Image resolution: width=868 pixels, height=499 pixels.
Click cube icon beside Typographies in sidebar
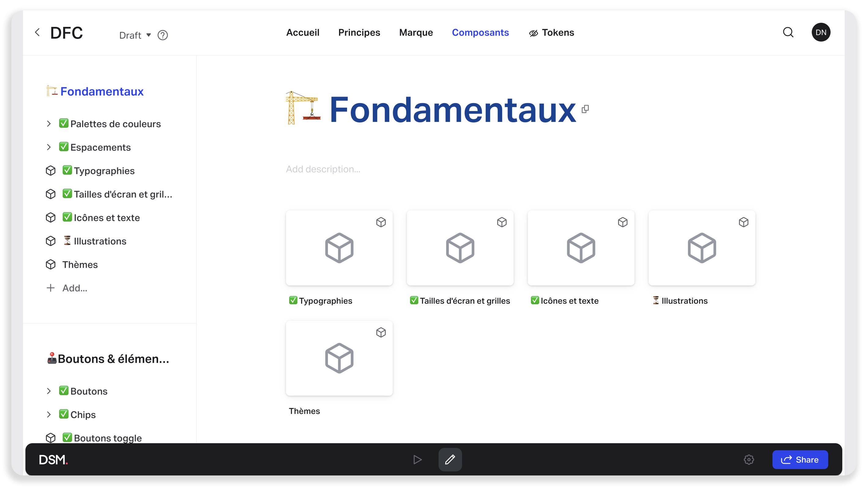pos(51,171)
